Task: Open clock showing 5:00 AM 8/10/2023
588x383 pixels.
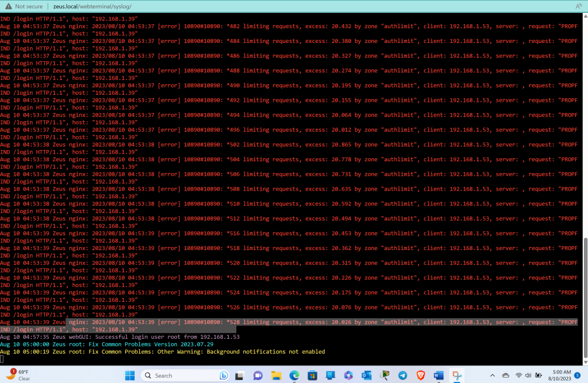Action: coord(560,375)
